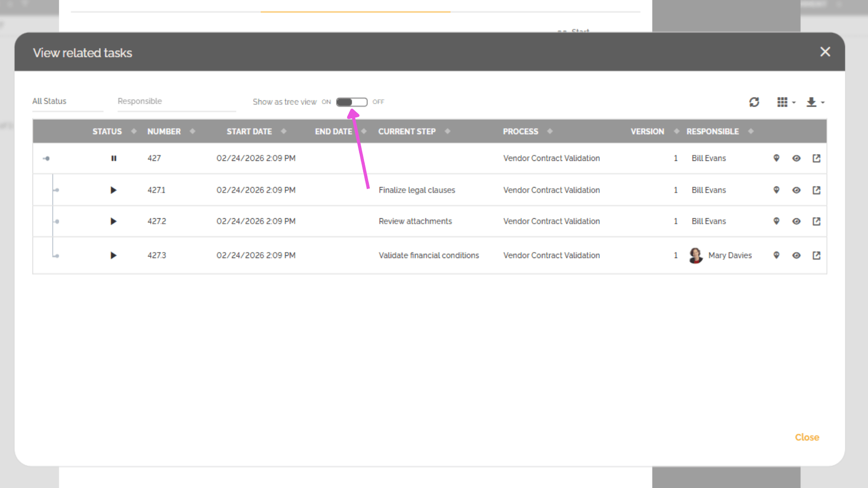Click the refresh icon in toolbar
Screen dimensions: 868x488
[754, 102]
